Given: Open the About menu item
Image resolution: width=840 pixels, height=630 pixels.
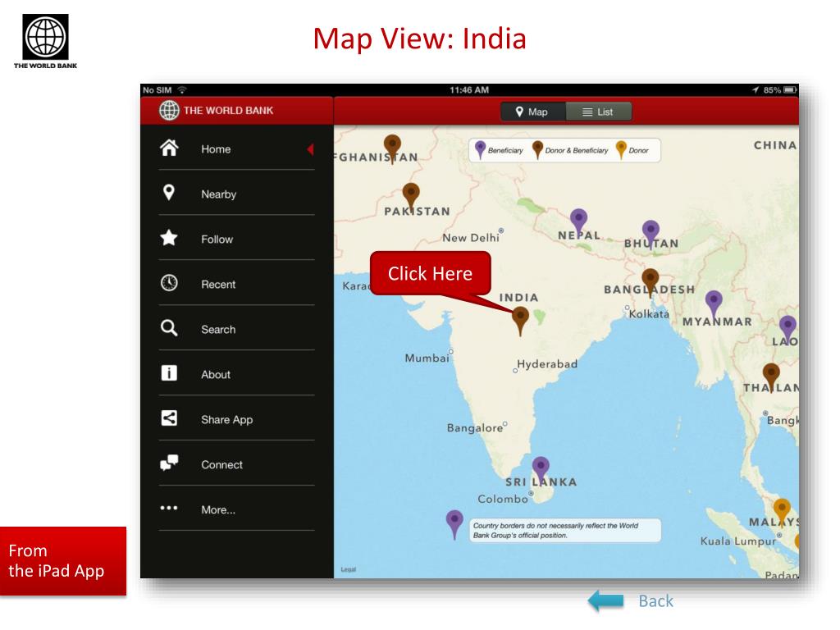Looking at the screenshot, I should [236, 373].
